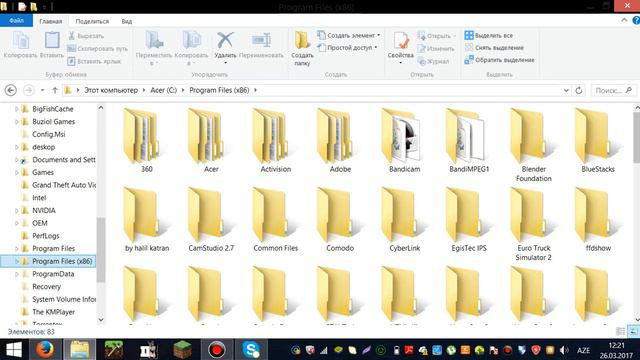Select the CamStudio 2.7 folder
The image size is (640, 360).
tap(211, 220)
